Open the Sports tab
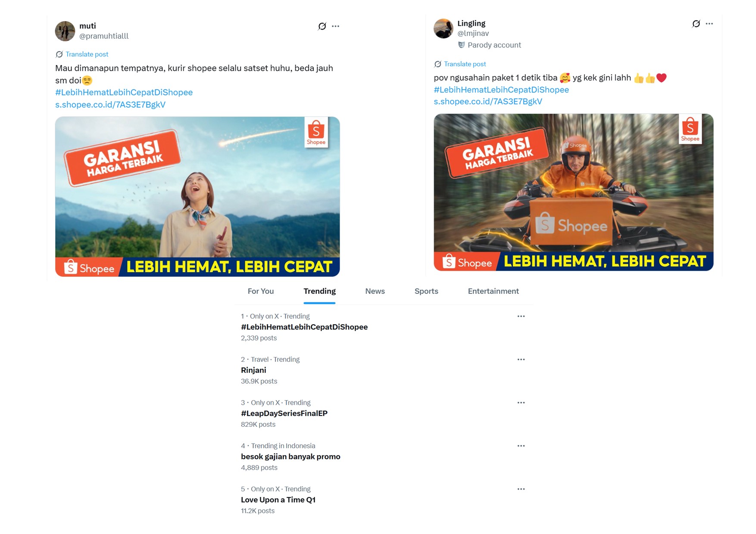The height and width of the screenshot is (534, 756). click(x=426, y=291)
